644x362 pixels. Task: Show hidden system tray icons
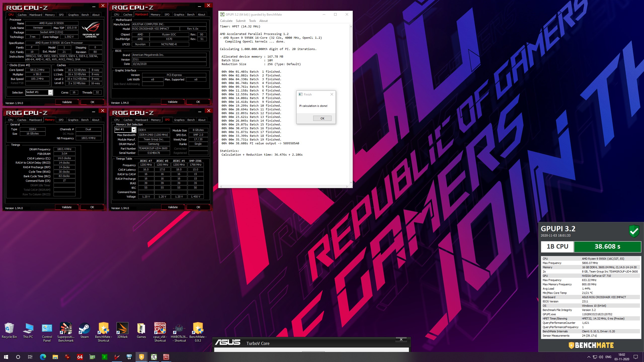click(x=589, y=357)
